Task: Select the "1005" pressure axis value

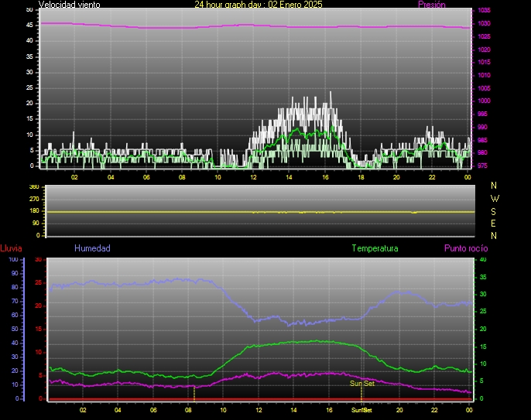Action: (x=484, y=88)
